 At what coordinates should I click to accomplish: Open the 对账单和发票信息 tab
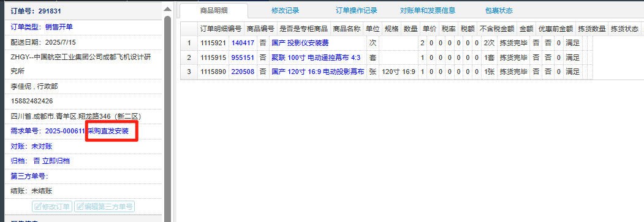[x=428, y=10]
